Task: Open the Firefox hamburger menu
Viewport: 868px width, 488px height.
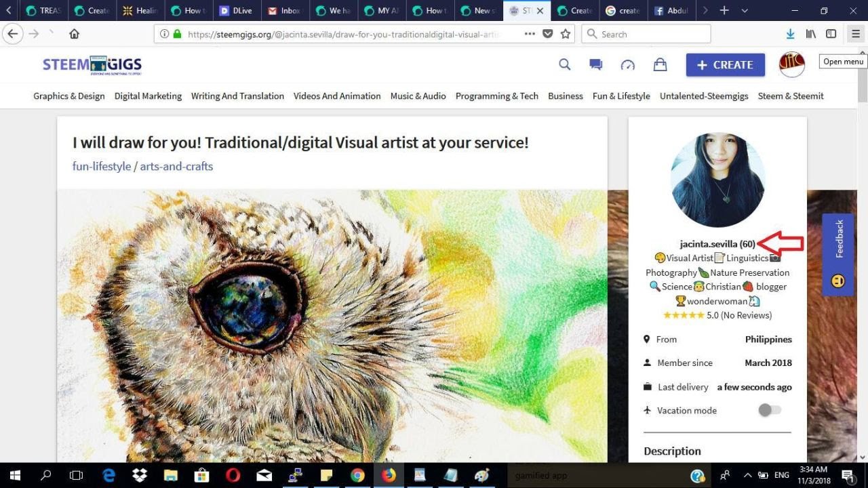Action: (x=856, y=34)
